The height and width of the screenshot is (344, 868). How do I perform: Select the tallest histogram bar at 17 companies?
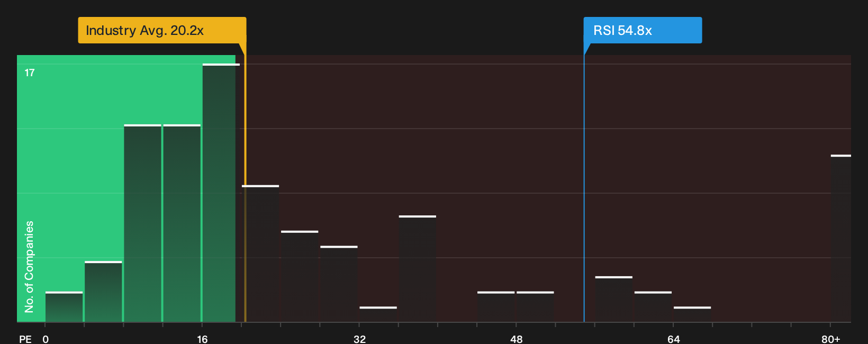tap(221, 193)
